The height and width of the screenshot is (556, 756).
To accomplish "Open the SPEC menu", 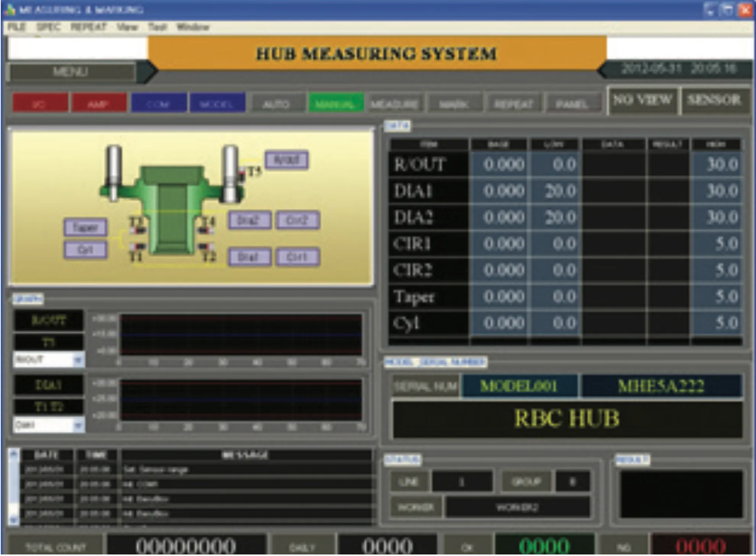I will tap(48, 27).
